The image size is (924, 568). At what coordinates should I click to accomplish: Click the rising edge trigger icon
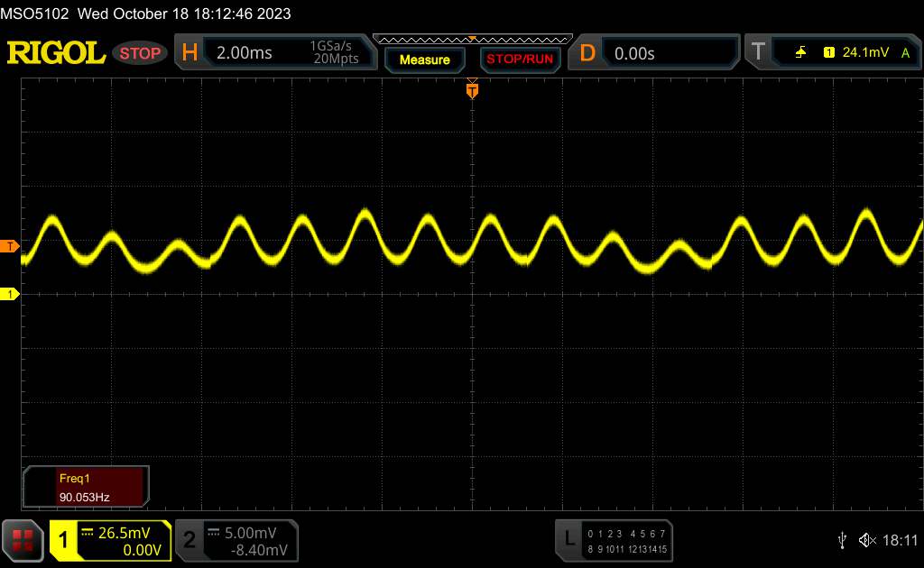[800, 52]
